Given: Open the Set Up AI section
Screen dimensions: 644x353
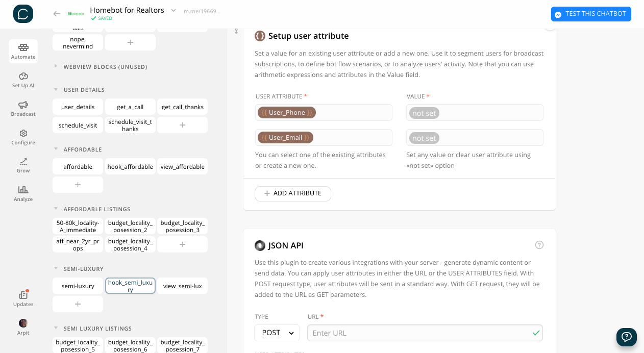Looking at the screenshot, I should 23,80.
